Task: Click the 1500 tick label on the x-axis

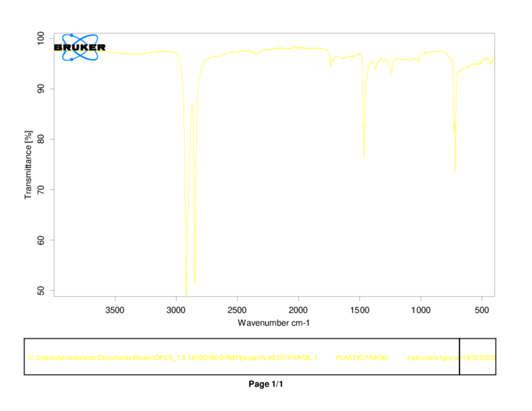Action: tap(359, 310)
